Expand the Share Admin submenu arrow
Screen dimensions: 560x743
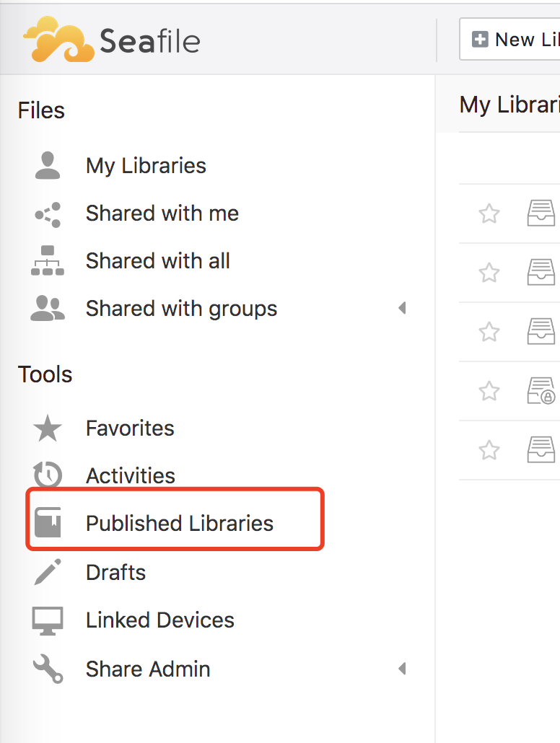pos(402,669)
